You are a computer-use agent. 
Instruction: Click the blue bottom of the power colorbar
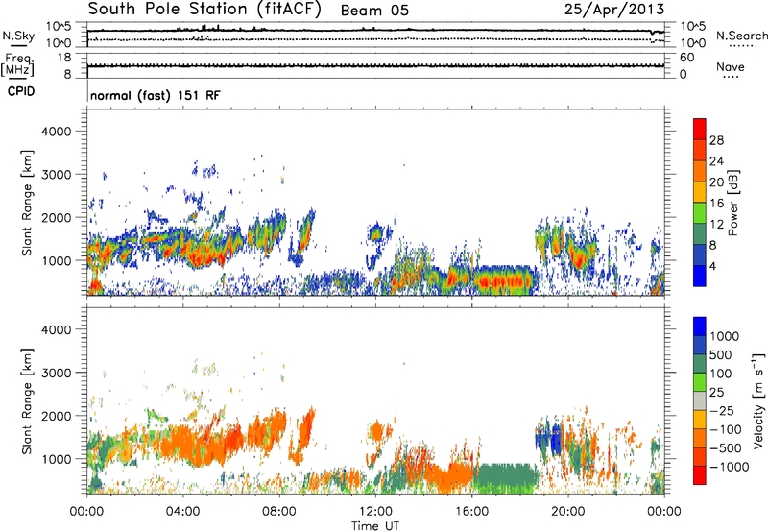coord(700,276)
